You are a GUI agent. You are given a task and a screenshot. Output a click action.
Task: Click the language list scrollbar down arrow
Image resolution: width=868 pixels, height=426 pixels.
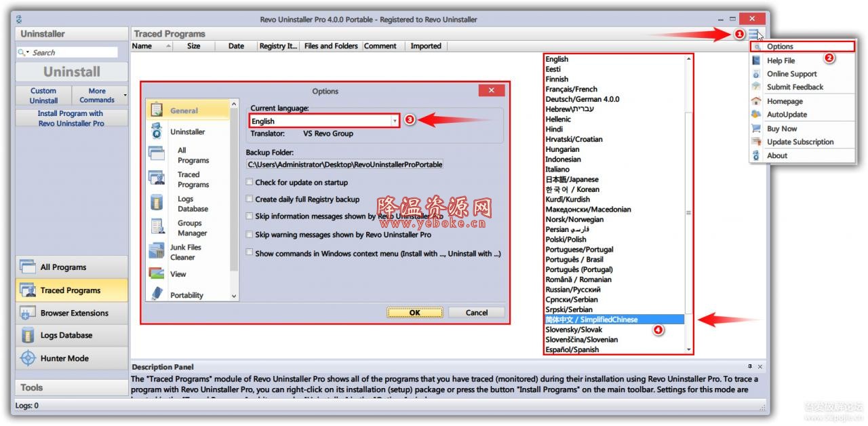coord(689,349)
